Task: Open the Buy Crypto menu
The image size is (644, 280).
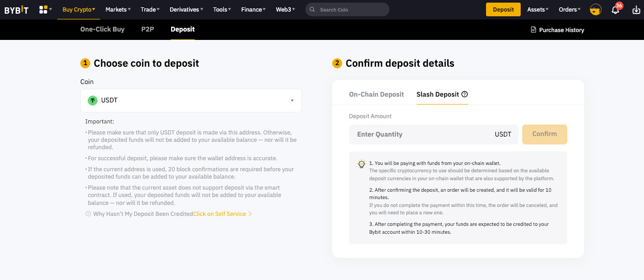Action: coord(79,9)
